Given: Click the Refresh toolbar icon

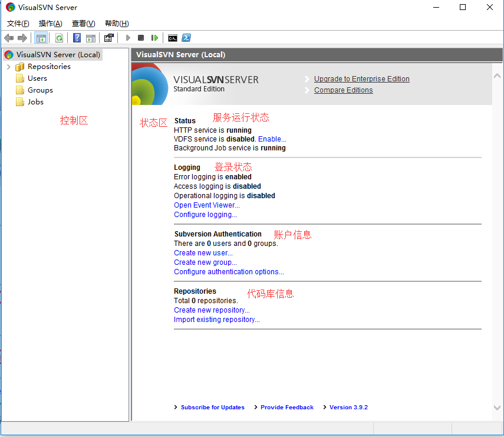Looking at the screenshot, I should click(59, 38).
